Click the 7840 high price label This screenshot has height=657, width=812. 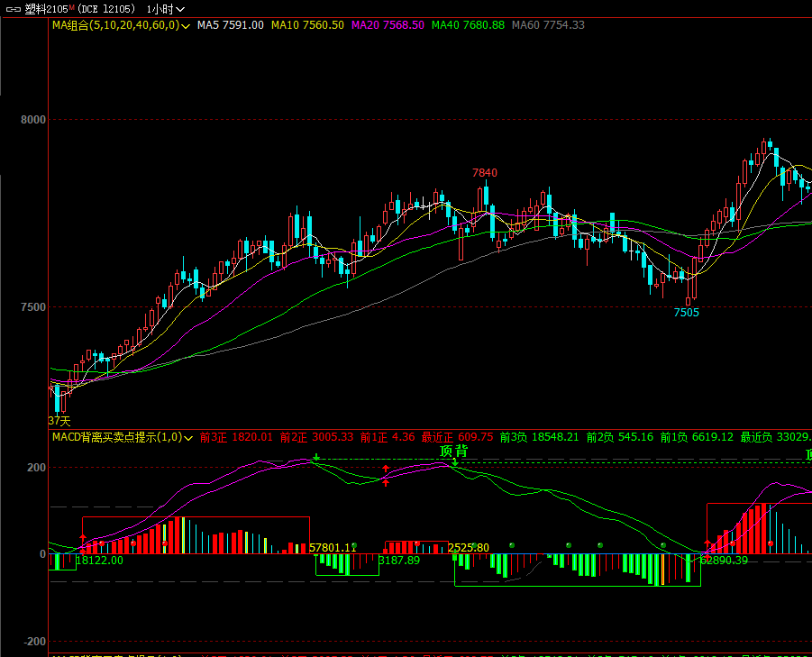485,173
